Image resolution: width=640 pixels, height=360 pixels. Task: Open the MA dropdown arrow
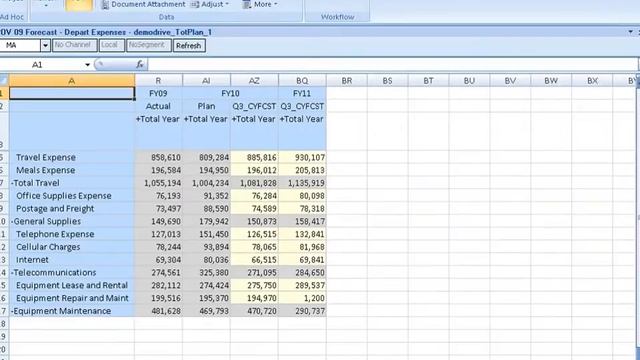coord(45,45)
